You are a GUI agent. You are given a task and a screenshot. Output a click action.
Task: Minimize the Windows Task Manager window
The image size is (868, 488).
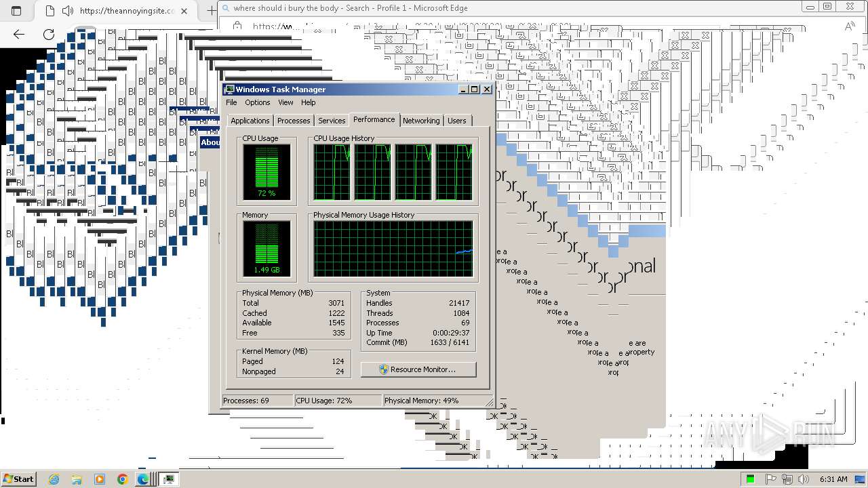463,89
